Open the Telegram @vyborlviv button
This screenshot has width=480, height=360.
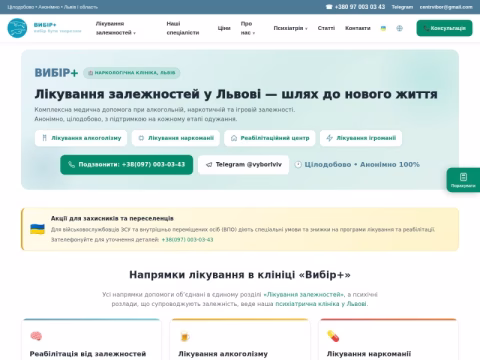[243, 165]
